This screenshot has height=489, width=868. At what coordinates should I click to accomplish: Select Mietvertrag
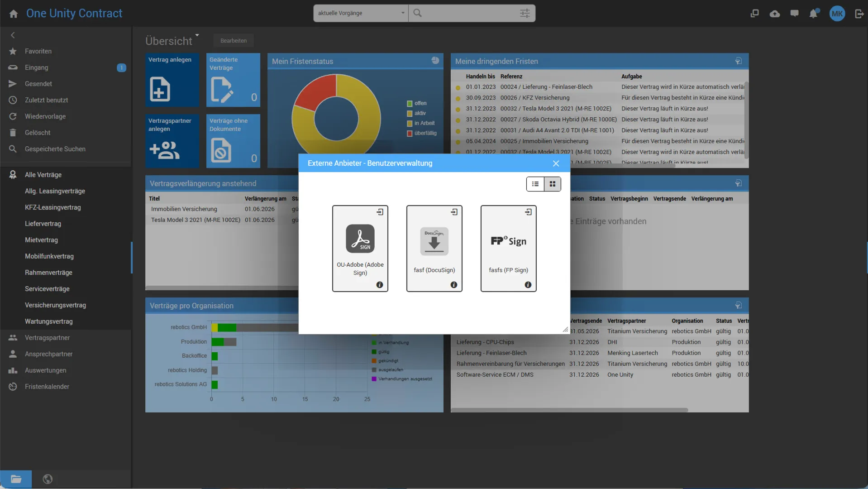coord(66,240)
